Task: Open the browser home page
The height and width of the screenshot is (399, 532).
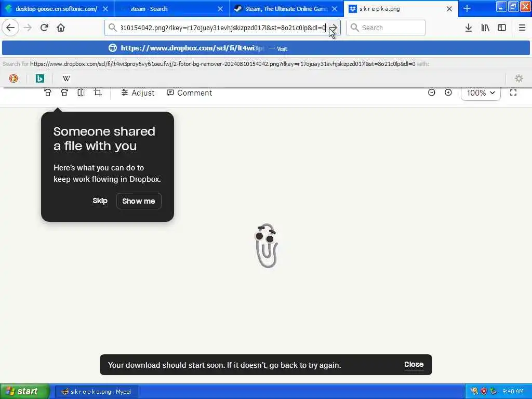Action: pyautogui.click(x=61, y=28)
